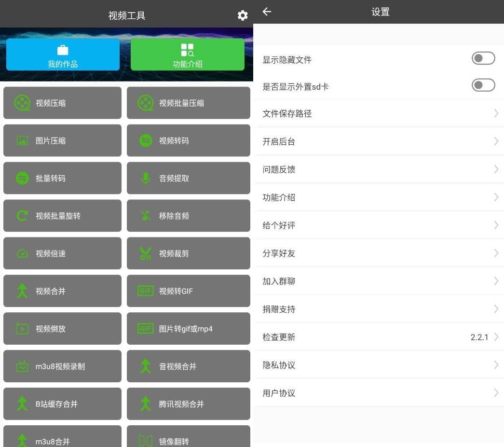Open the 隐私协议 menu entry
The height and width of the screenshot is (447, 504).
pos(379,365)
